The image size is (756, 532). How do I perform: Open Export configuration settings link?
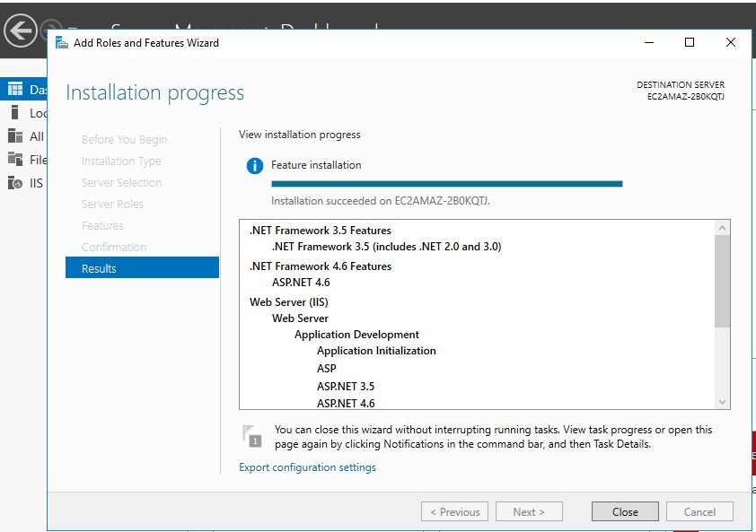[307, 467]
